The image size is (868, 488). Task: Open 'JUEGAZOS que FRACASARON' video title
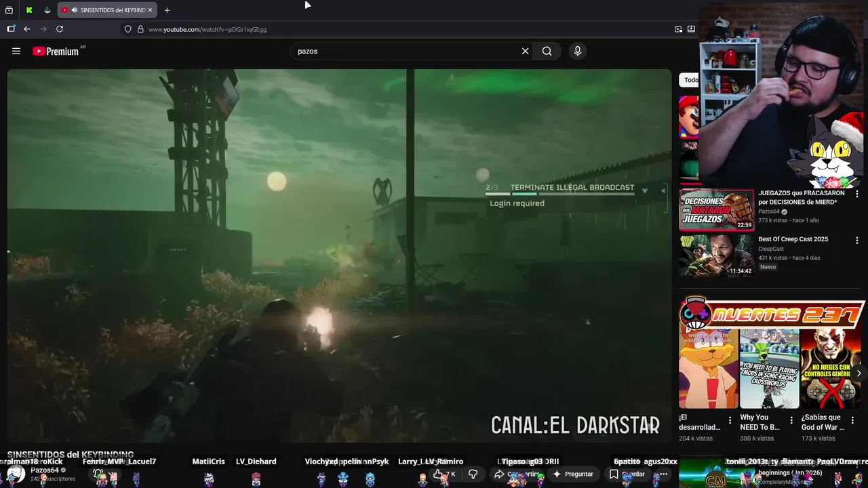click(x=801, y=197)
